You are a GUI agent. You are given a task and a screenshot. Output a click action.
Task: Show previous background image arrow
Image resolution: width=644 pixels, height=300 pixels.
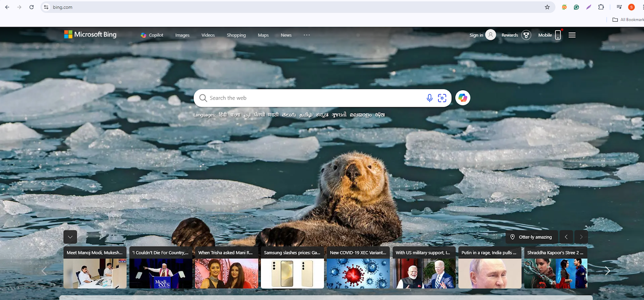coord(566,237)
